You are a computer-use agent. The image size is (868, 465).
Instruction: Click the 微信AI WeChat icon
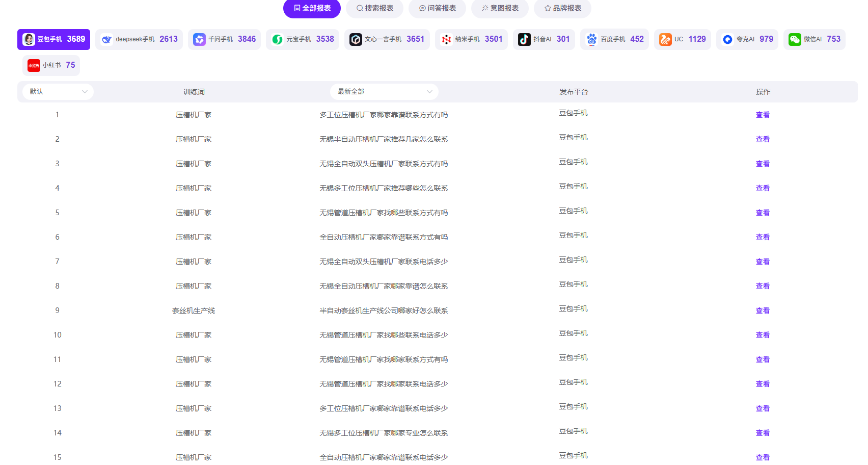[795, 39]
